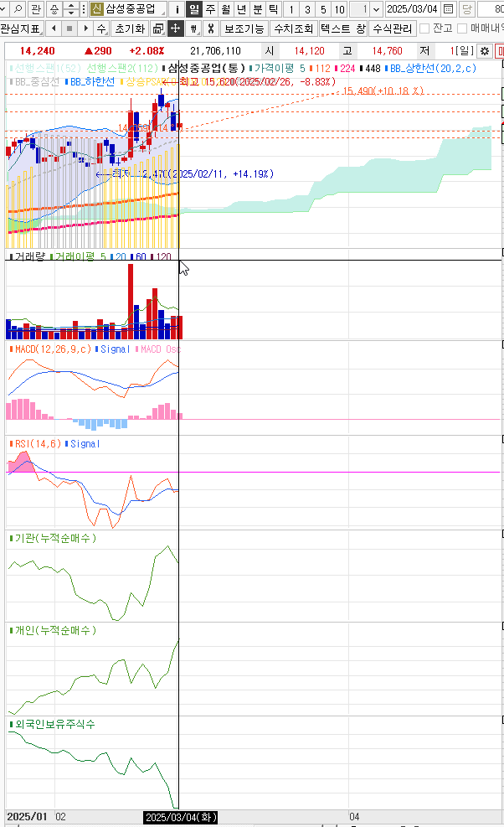Switch to 주 weekly period tab
The height and width of the screenshot is (827, 504).
pyautogui.click(x=209, y=9)
